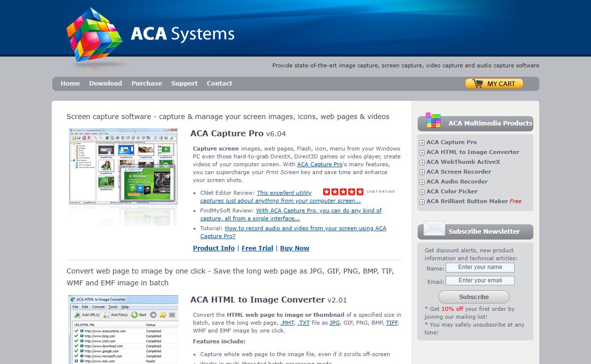Click the arrow bullet beside ACA Color Picker
The width and height of the screenshot is (591, 364).
coord(422,192)
